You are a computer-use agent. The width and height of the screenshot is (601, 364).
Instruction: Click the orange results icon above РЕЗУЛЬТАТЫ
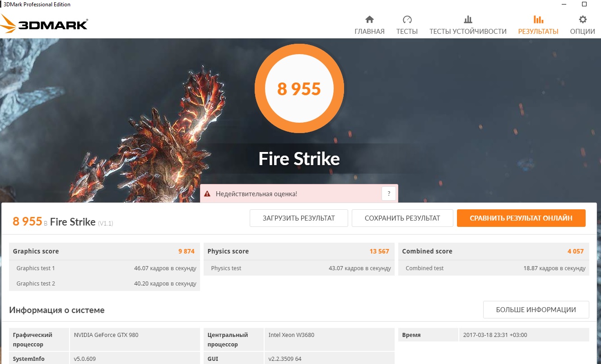point(538,19)
